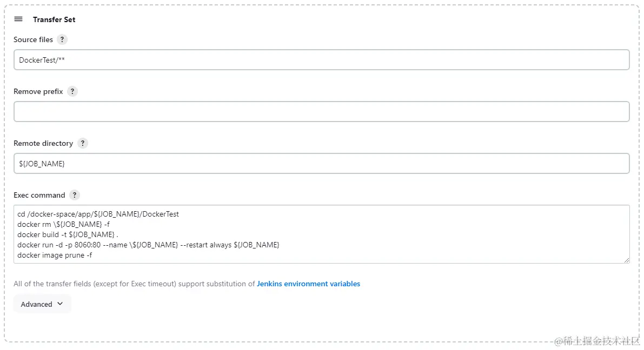Click the Exec command question mark icon
This screenshot has width=644, height=350.
pyautogui.click(x=75, y=195)
